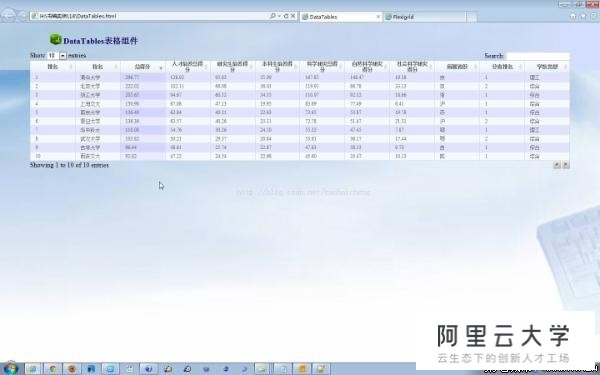Open a new blank browser tab
Image resolution: width=600 pixels, height=375 pixels.
471,17
